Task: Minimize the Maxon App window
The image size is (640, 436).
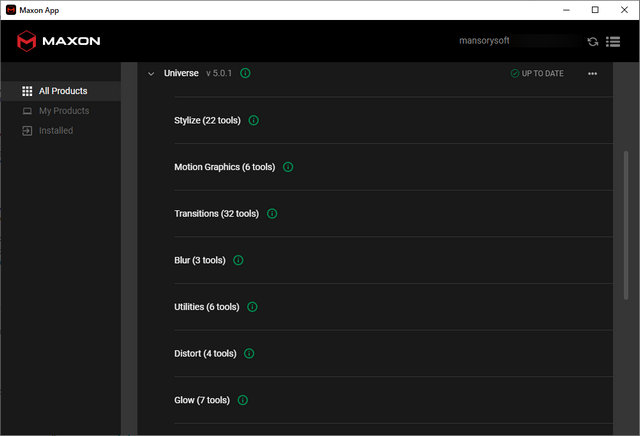Action: [x=566, y=10]
